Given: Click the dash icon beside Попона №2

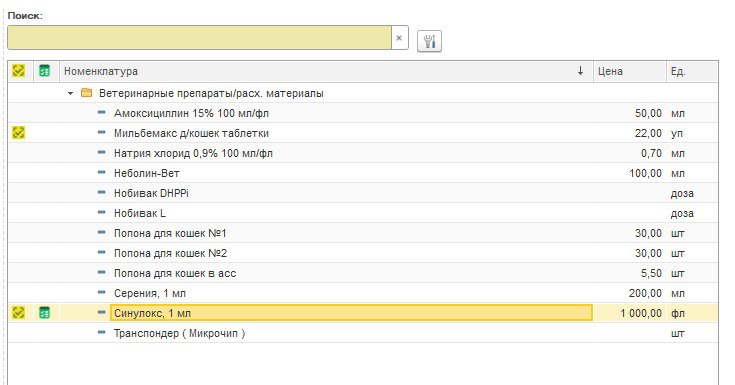Looking at the screenshot, I should (x=102, y=253).
